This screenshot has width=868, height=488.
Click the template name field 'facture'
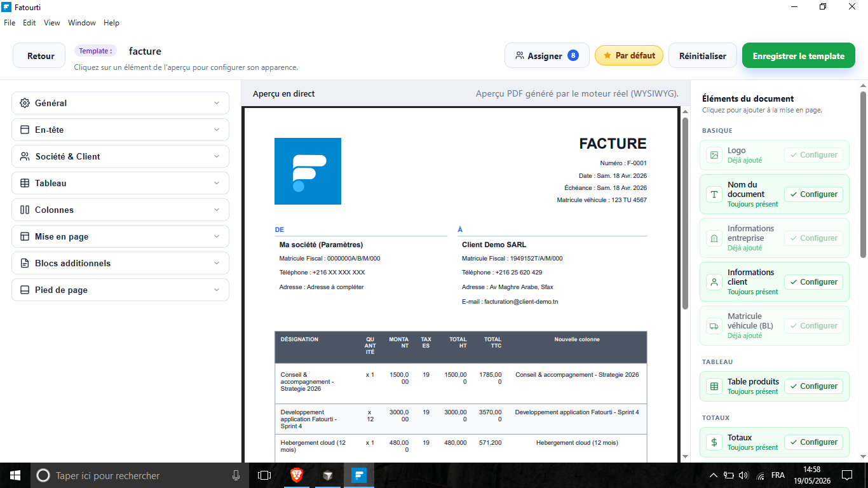(x=145, y=51)
